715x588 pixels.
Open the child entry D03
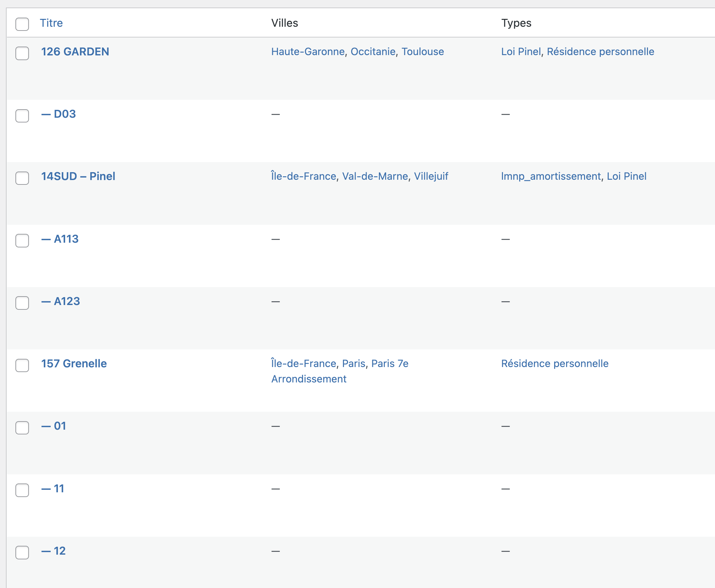59,114
